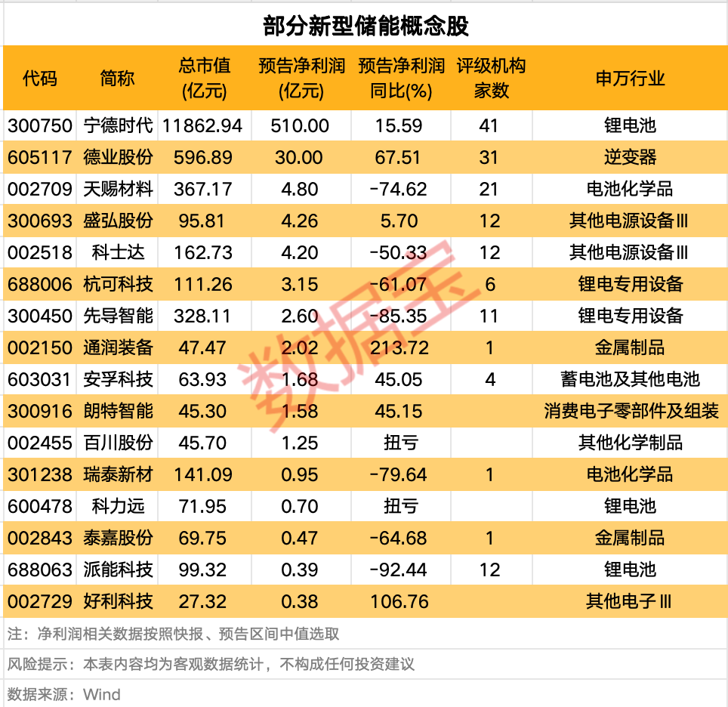Select the 213.72 growth value for 通润装备
The width and height of the screenshot is (728, 707).
pyautogui.click(x=401, y=347)
